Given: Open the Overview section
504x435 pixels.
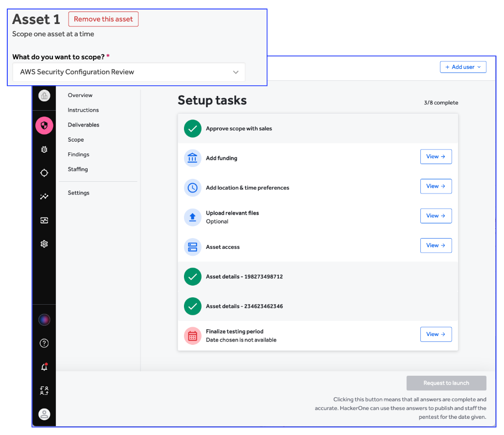Looking at the screenshot, I should (x=80, y=96).
